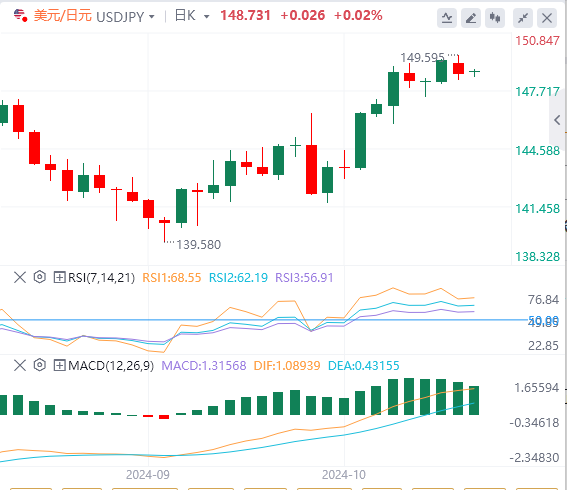Click the MACD(12,26,9) indicator label
This screenshot has width=567, height=490.
tap(111, 365)
